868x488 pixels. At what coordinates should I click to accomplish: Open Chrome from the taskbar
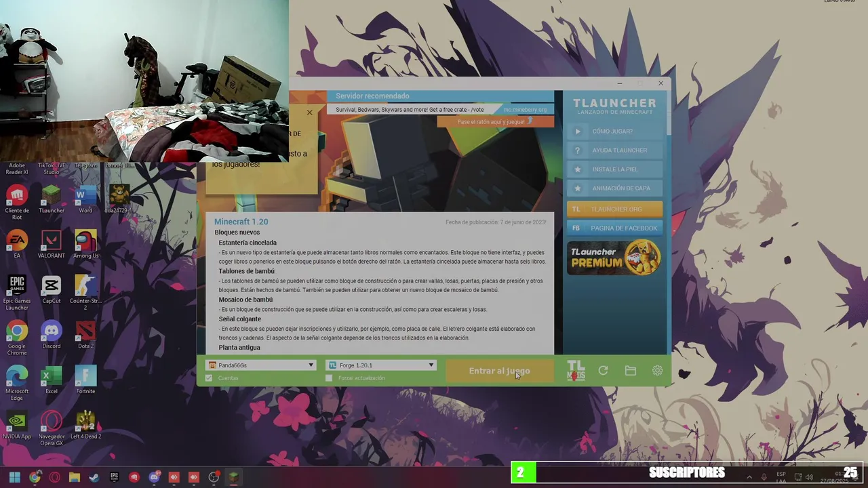coord(35,477)
